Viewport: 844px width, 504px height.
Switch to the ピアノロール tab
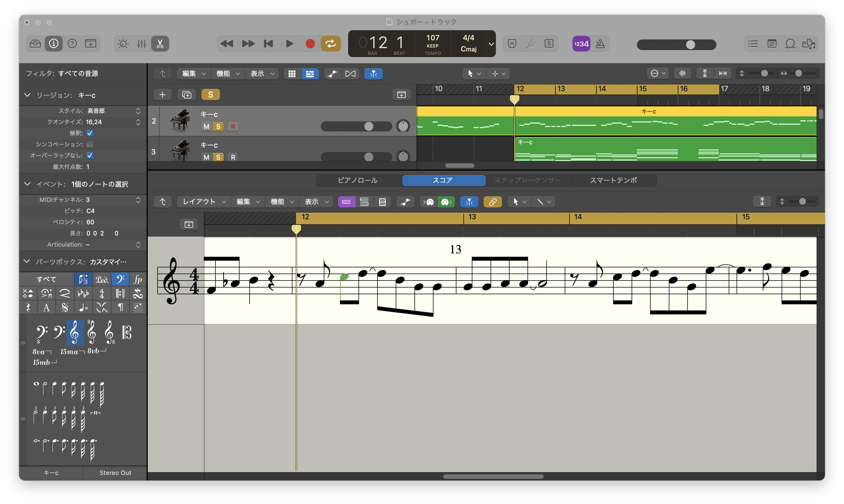(x=358, y=180)
